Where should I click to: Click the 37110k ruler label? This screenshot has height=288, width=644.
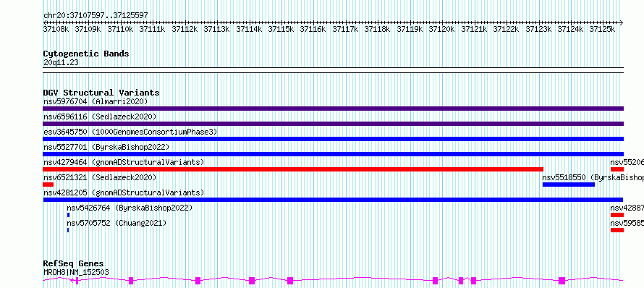pos(120,29)
